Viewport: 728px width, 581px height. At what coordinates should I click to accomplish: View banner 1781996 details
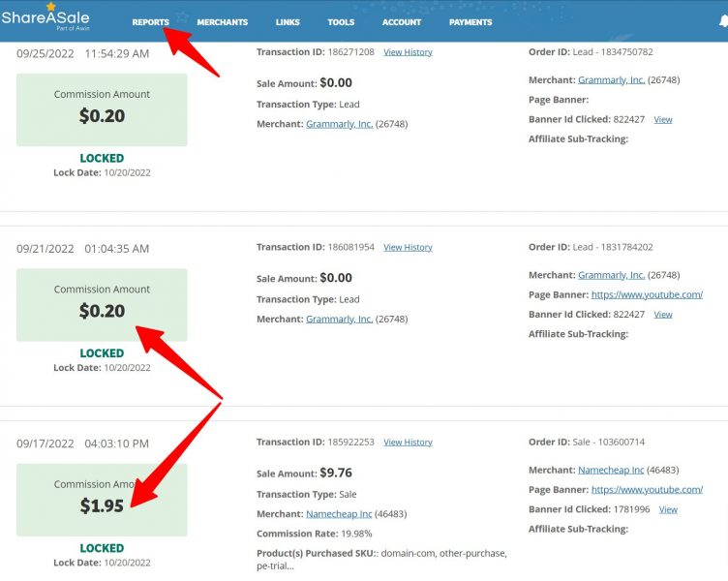668,509
